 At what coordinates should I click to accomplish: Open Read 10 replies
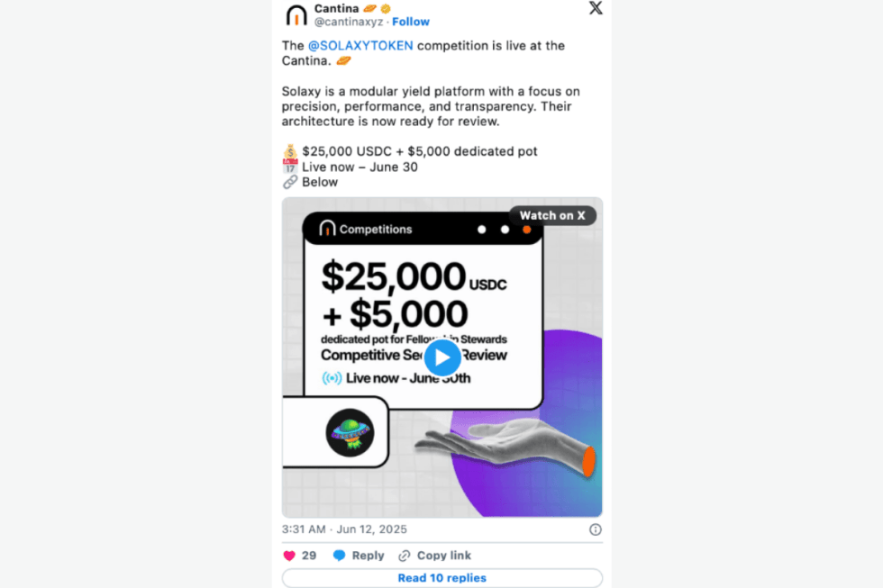coord(442,578)
